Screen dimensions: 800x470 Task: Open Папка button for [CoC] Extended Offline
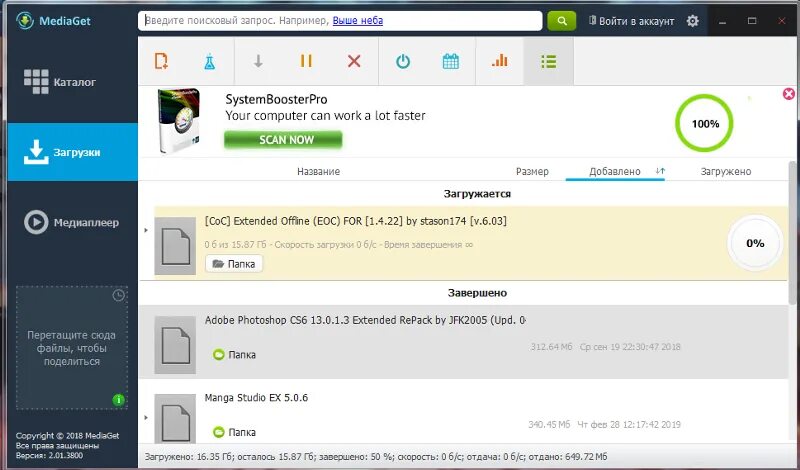click(x=234, y=264)
